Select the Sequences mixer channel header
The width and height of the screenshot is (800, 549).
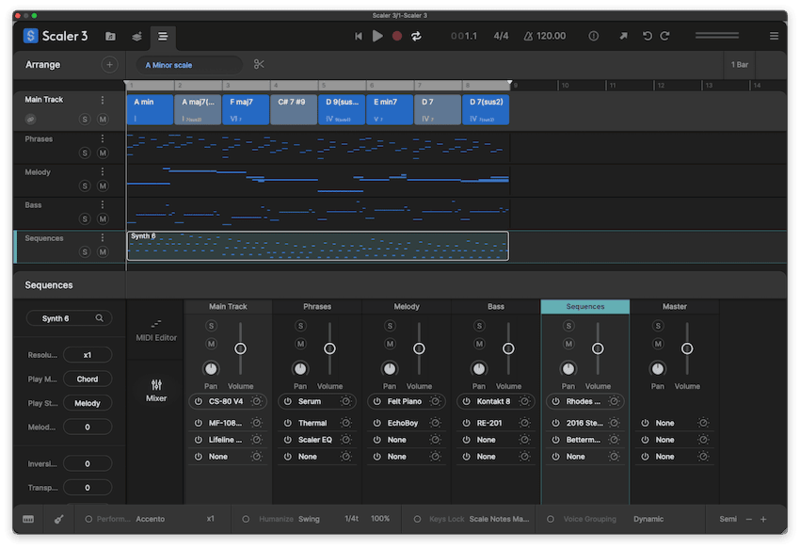[585, 307]
